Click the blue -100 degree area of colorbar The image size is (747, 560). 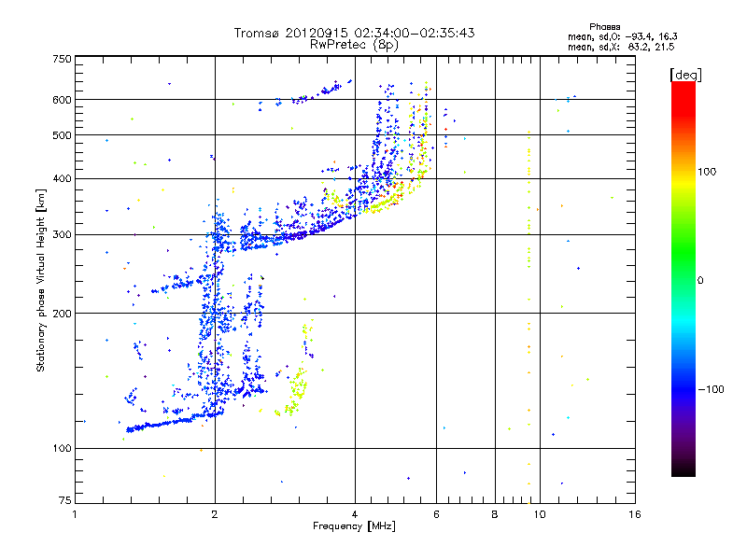684,389
